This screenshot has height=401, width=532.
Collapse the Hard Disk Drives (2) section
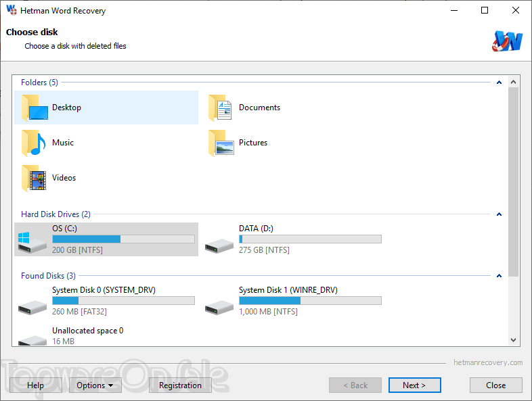pos(499,214)
